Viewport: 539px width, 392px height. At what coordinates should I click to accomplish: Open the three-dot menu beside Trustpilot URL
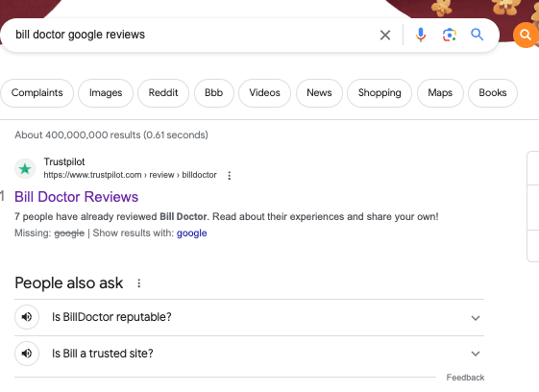tap(230, 176)
